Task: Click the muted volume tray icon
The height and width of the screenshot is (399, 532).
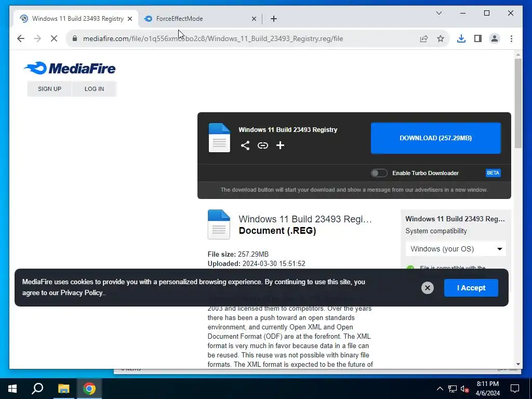Action: 464,389
